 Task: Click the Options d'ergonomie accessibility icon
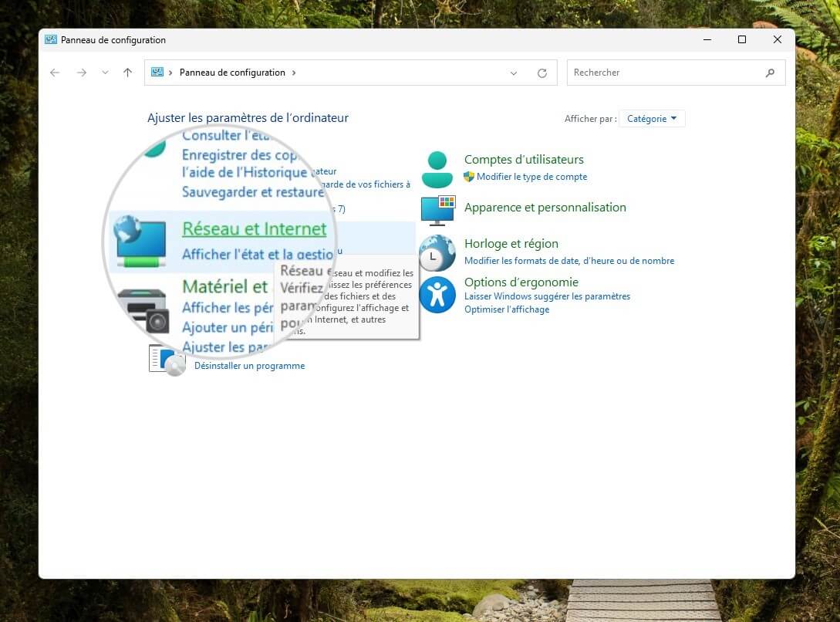437,295
